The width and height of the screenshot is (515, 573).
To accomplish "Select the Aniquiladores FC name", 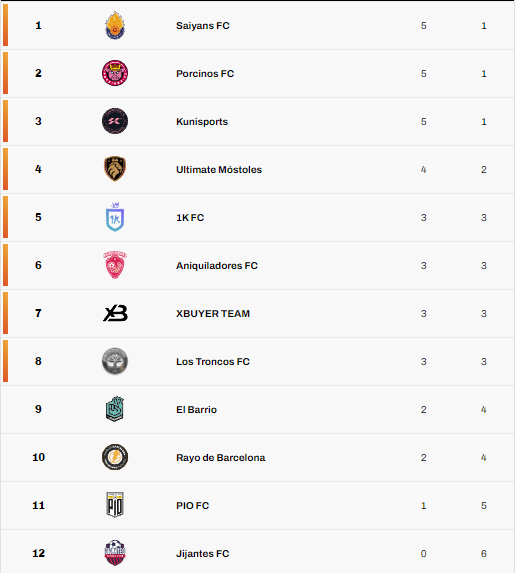I will tap(217, 266).
